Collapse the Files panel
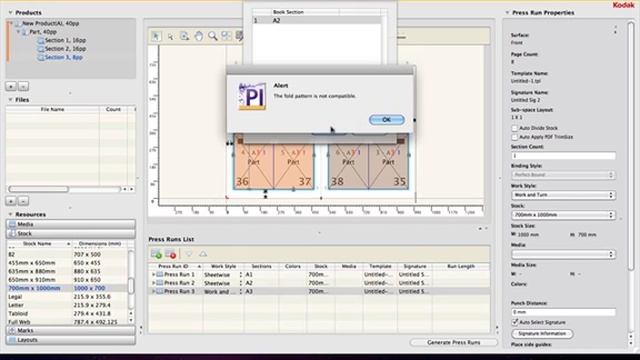This screenshot has height=360, width=640. pos(10,100)
